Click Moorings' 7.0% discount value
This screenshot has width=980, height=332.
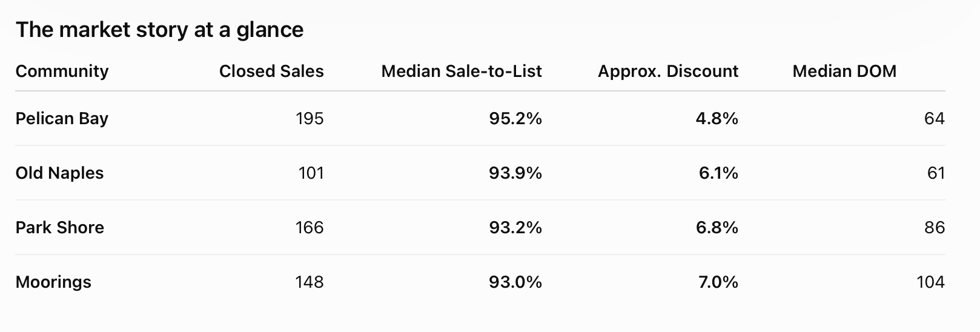pos(718,282)
